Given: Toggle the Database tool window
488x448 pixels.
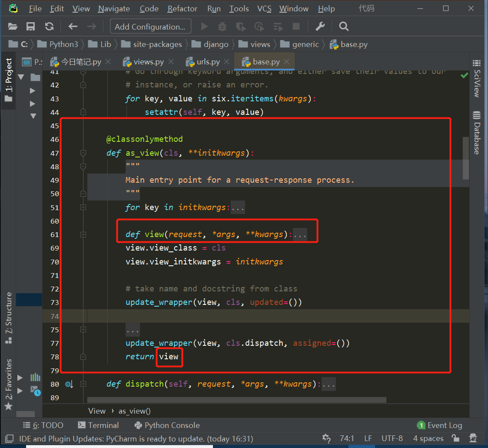Looking at the screenshot, I should point(477,133).
